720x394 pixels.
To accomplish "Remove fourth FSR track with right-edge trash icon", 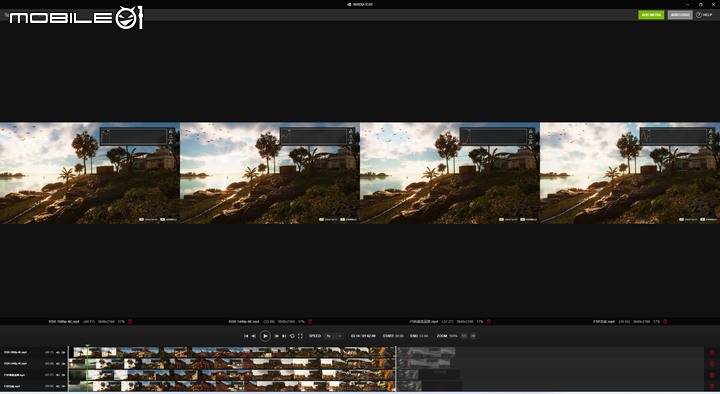I will tap(712, 386).
